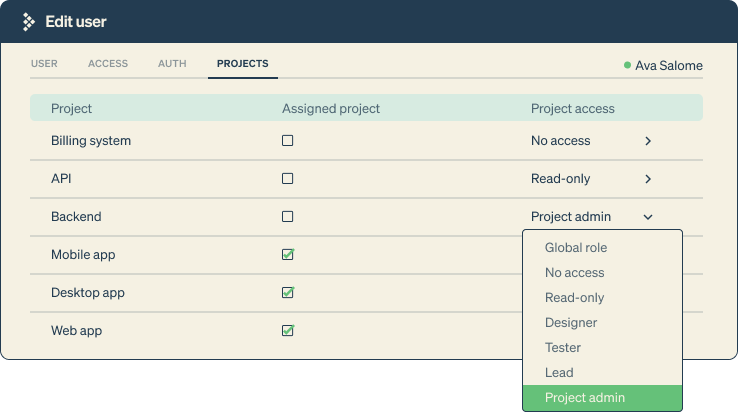Uncheck the Mobile app assigned checkbox

tap(287, 255)
